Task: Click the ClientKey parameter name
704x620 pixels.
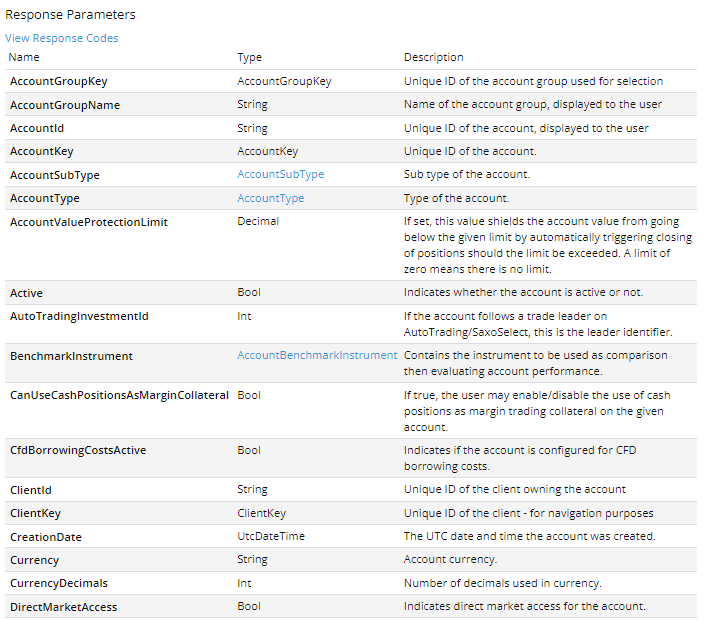Action: (x=36, y=513)
